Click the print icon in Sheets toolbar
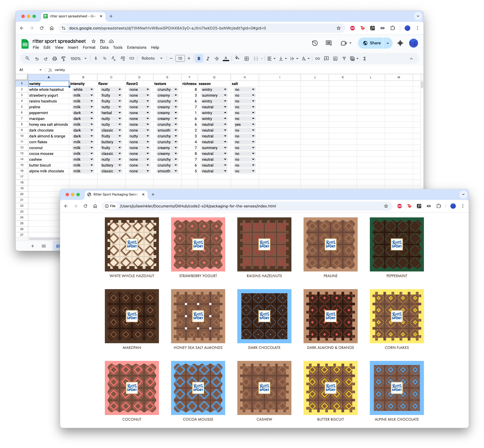Image resolution: width=484 pixels, height=448 pixels. tap(55, 59)
